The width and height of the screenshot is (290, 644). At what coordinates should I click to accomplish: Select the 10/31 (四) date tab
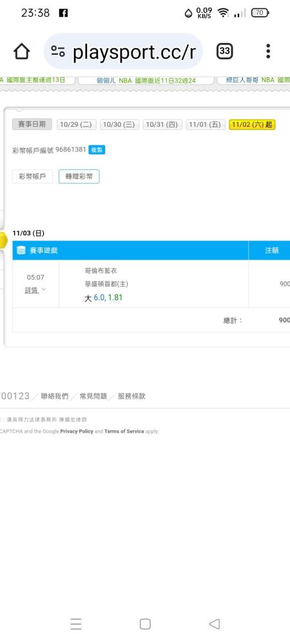pos(162,124)
